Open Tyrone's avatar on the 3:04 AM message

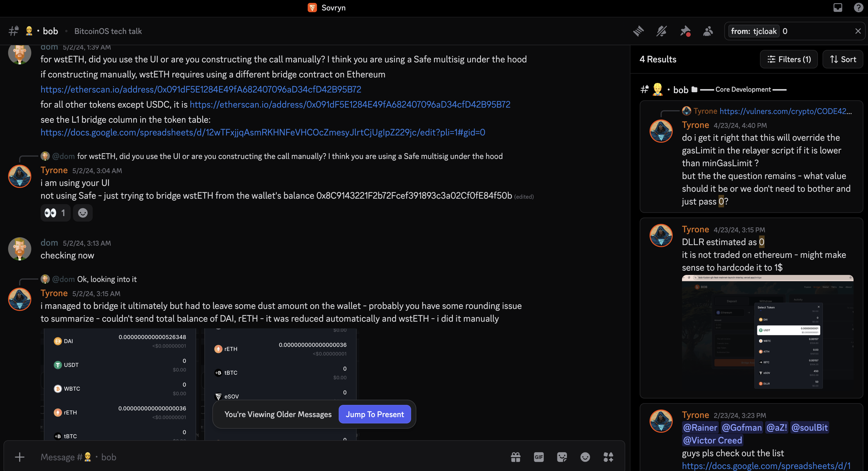(19, 176)
